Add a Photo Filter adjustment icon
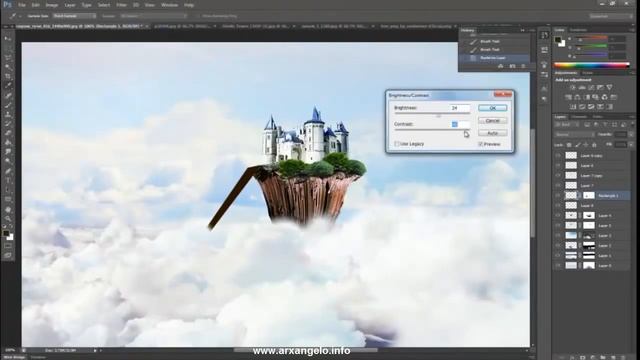This screenshot has width=640, height=360. click(x=596, y=97)
